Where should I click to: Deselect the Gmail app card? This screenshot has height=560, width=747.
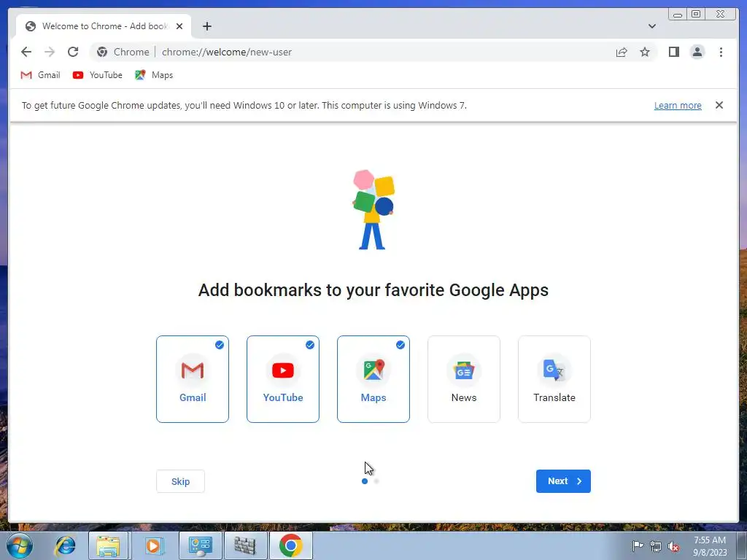point(193,379)
